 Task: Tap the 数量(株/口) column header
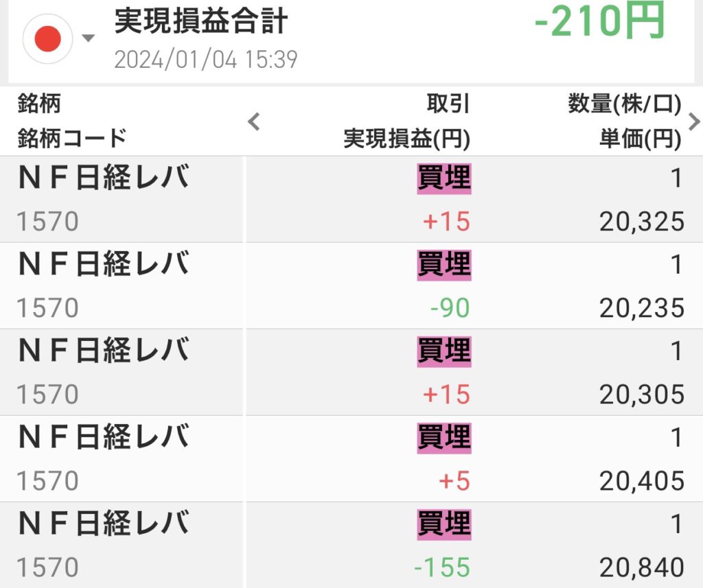click(x=624, y=104)
